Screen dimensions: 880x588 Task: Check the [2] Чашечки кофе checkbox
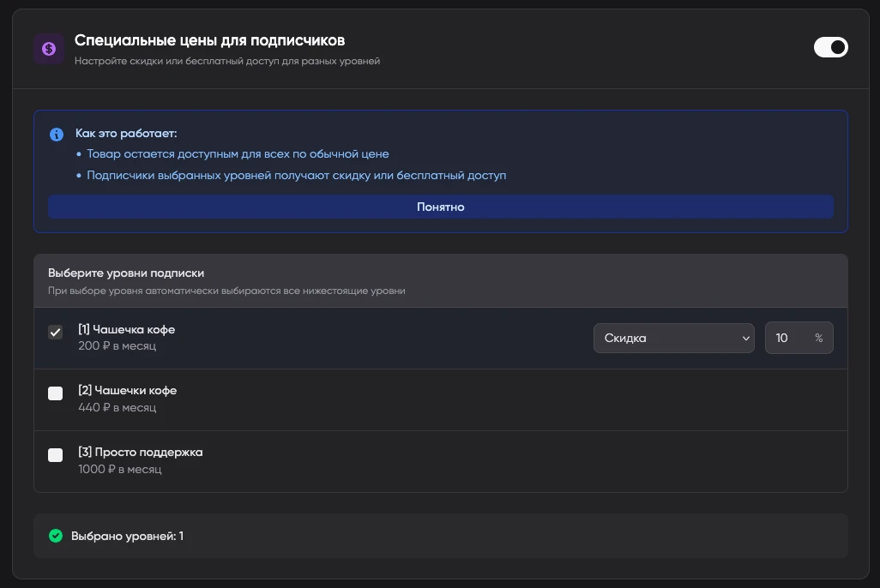point(56,393)
